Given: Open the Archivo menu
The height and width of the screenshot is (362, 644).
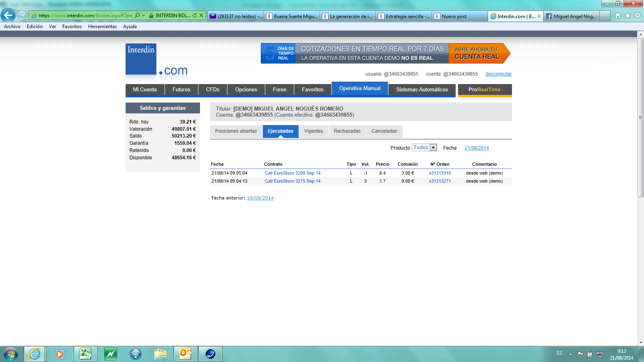Looking at the screenshot, I should (12, 27).
